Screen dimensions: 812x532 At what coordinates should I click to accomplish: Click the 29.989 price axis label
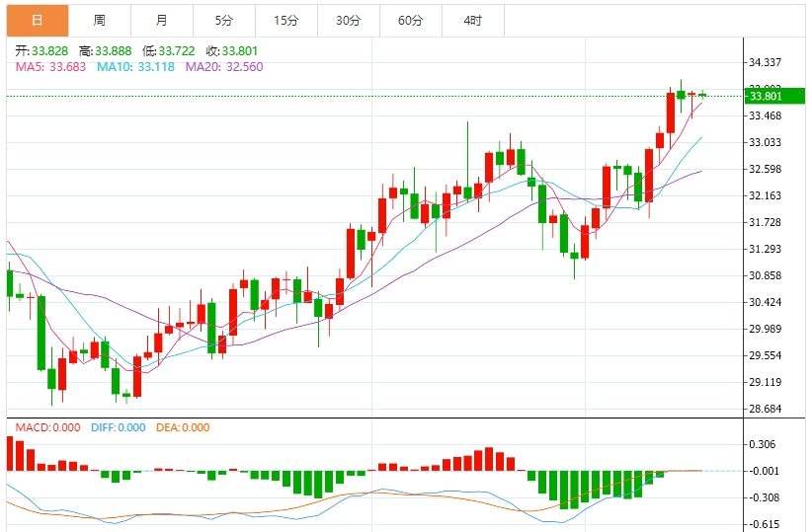[766, 329]
